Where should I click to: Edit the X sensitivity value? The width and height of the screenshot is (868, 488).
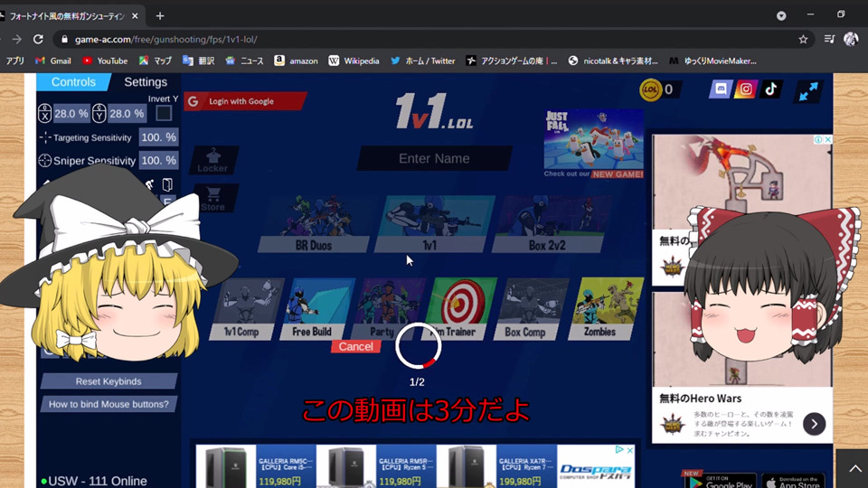pyautogui.click(x=71, y=114)
